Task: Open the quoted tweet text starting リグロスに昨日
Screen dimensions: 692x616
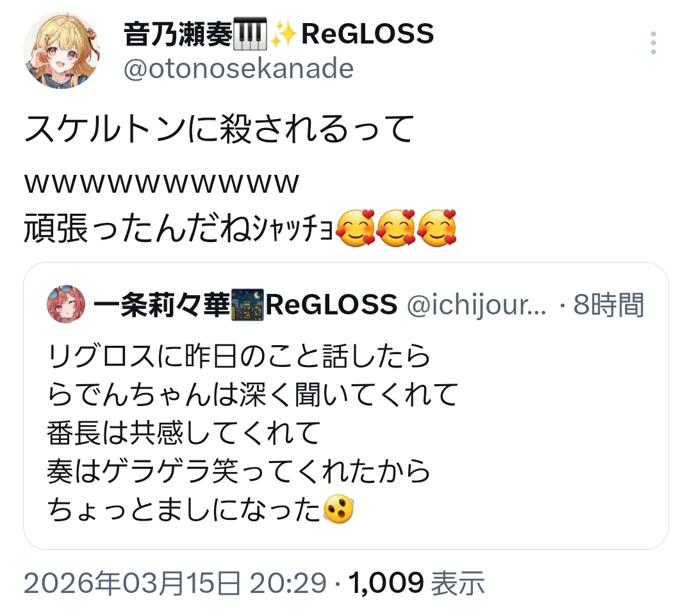Action: point(252,432)
